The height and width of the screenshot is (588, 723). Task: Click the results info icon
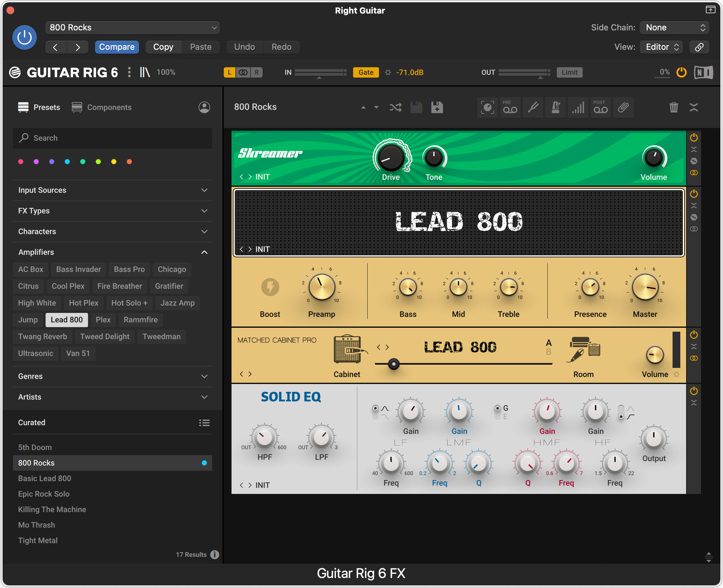tap(214, 555)
